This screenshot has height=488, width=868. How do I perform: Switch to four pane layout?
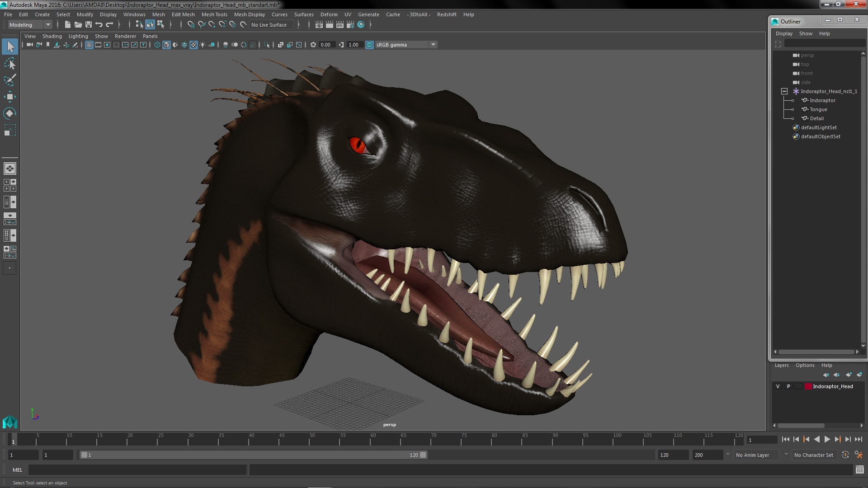(x=10, y=185)
